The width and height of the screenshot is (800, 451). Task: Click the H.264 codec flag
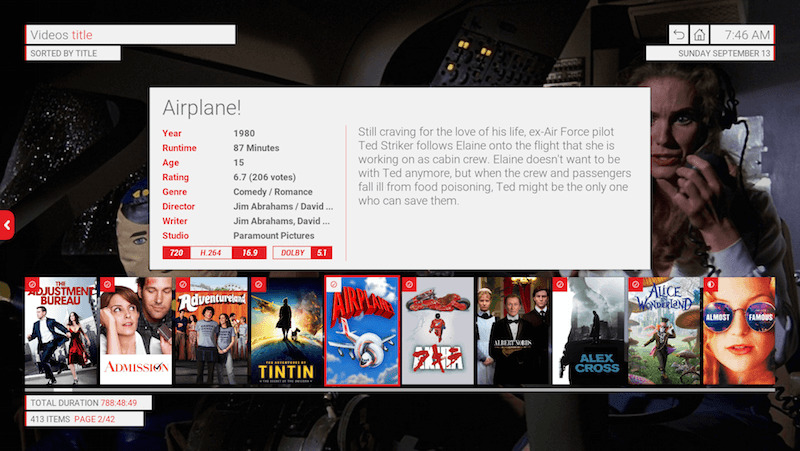point(211,253)
